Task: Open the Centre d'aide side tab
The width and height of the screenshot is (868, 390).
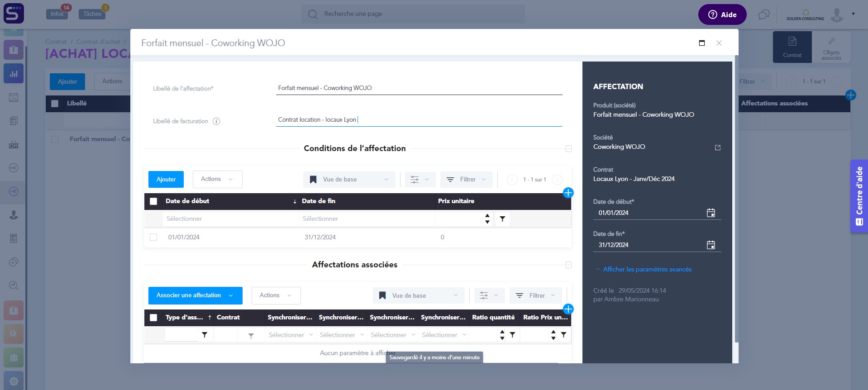Action: tap(859, 196)
